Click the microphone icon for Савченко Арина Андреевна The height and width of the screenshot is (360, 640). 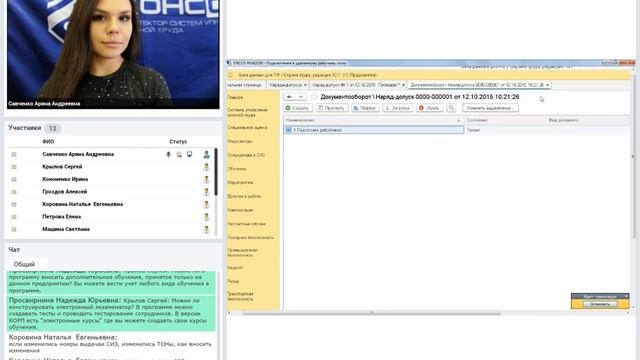[168, 154]
